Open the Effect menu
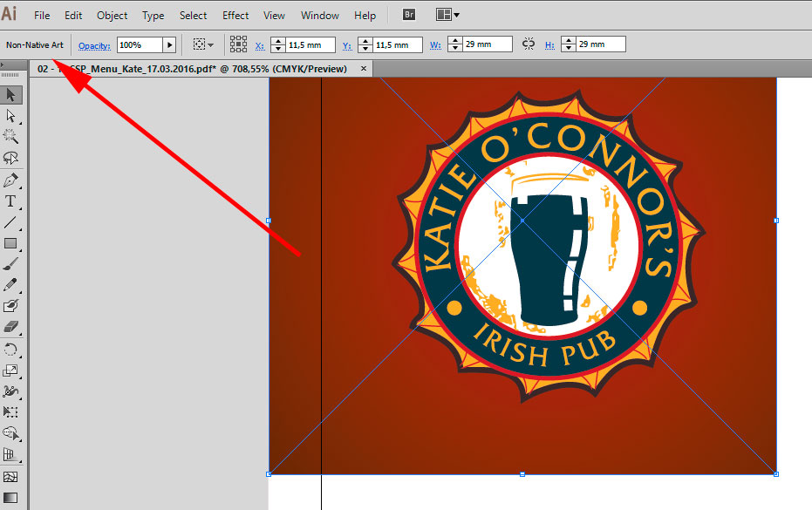This screenshot has width=812, height=510. pos(235,16)
